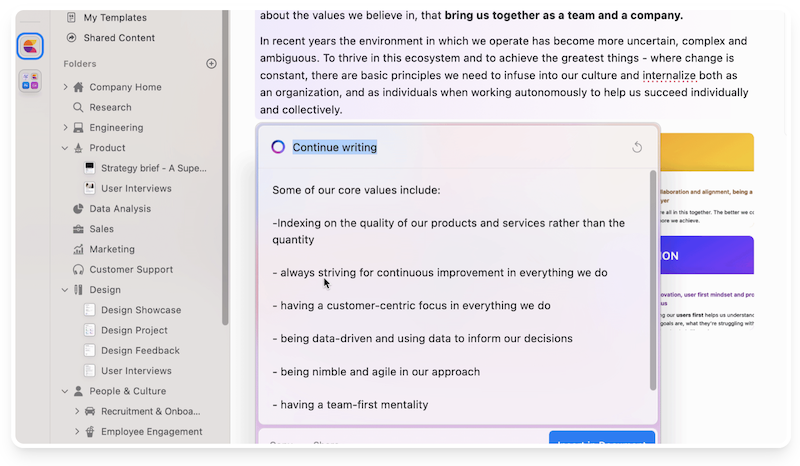Click the AI assistant circle icon
Viewport: 800px width, 466px height.
click(278, 147)
